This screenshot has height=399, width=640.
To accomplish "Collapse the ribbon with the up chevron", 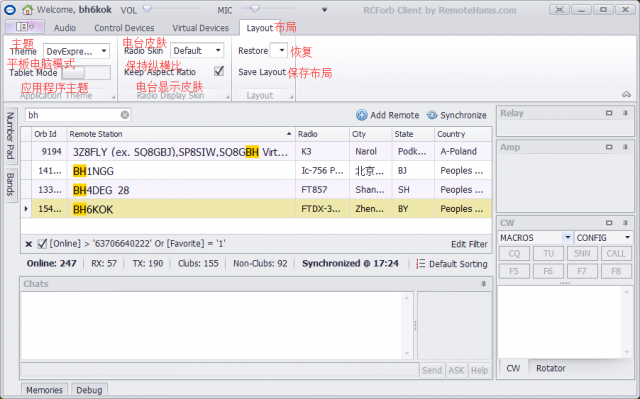I will [627, 94].
